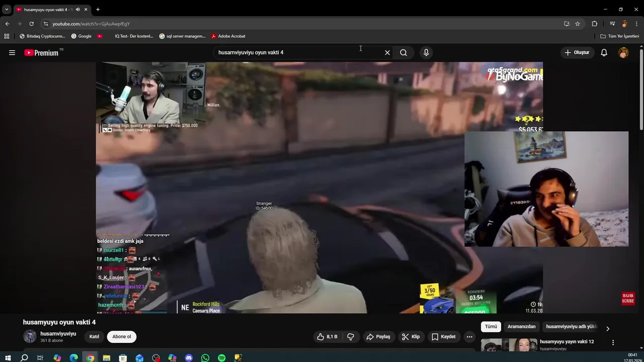Open the Chrome apps grid in bookmarks bar
644x362 pixels.
(7, 36)
